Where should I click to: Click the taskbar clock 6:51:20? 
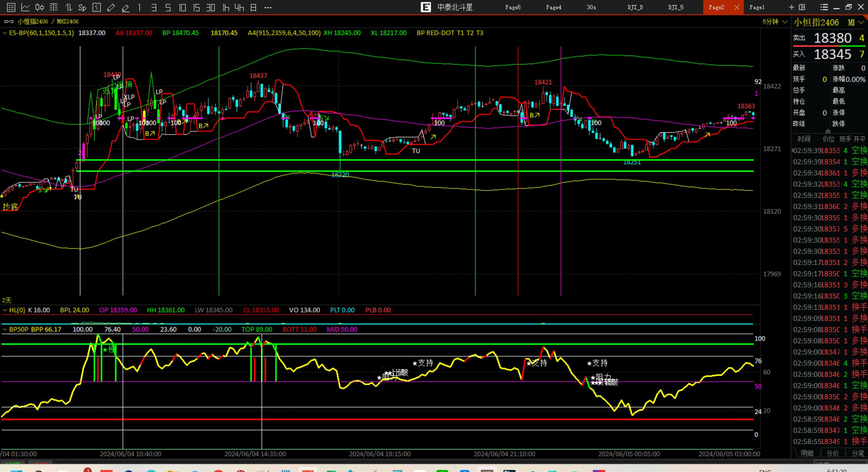point(837,470)
